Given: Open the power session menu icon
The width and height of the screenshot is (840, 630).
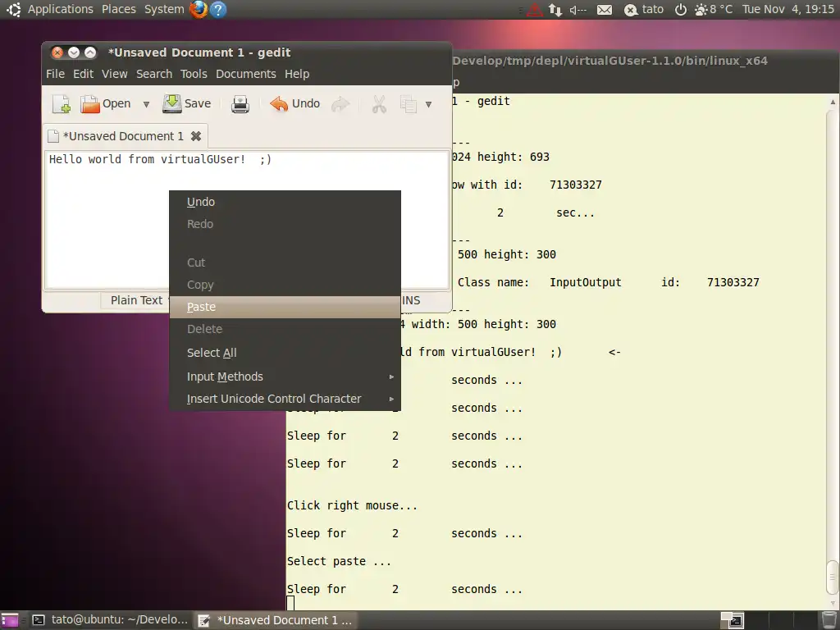Looking at the screenshot, I should 680,10.
